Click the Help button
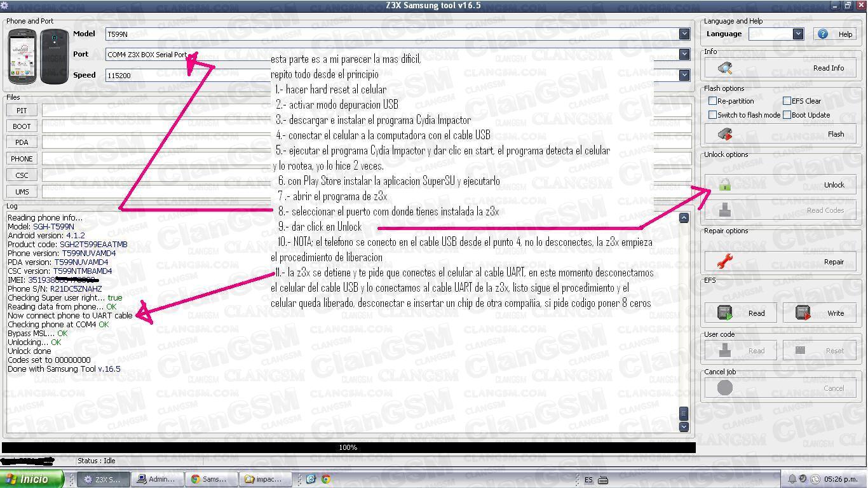Viewport: 868px width, 488px height. pyautogui.click(x=835, y=34)
